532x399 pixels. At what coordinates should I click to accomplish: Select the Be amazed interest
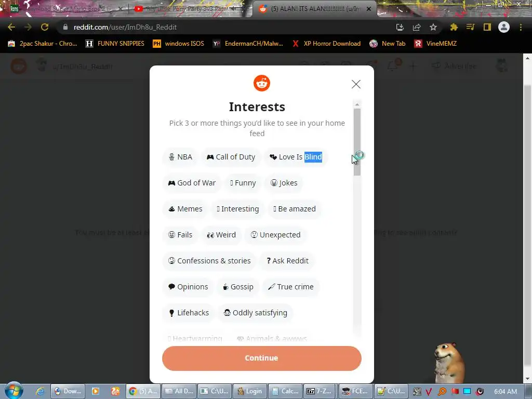coord(295,209)
